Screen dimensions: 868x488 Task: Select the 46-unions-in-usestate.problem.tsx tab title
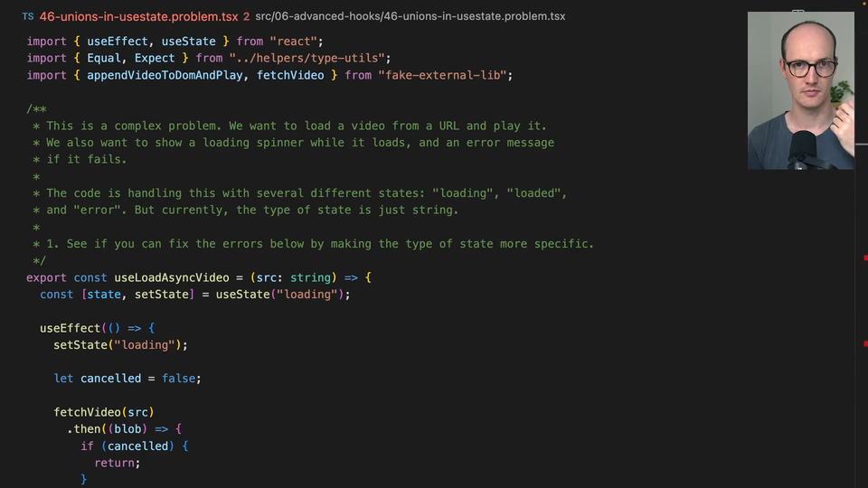pyautogui.click(x=139, y=16)
